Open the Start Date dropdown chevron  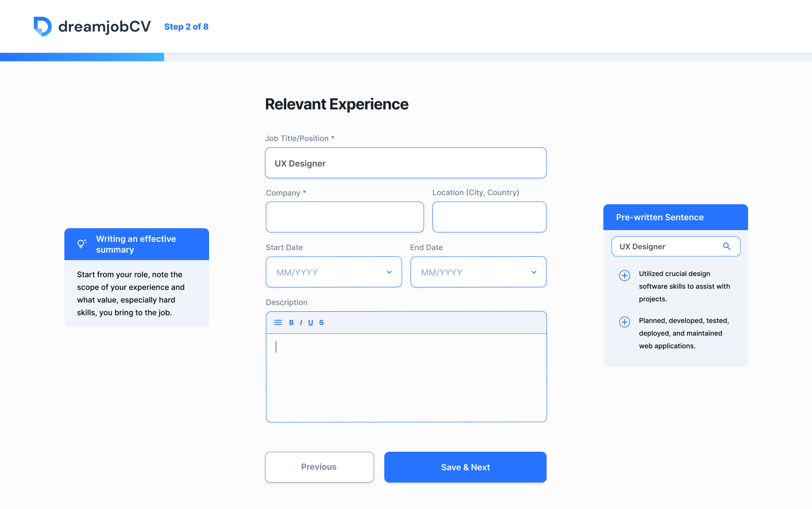coord(389,272)
